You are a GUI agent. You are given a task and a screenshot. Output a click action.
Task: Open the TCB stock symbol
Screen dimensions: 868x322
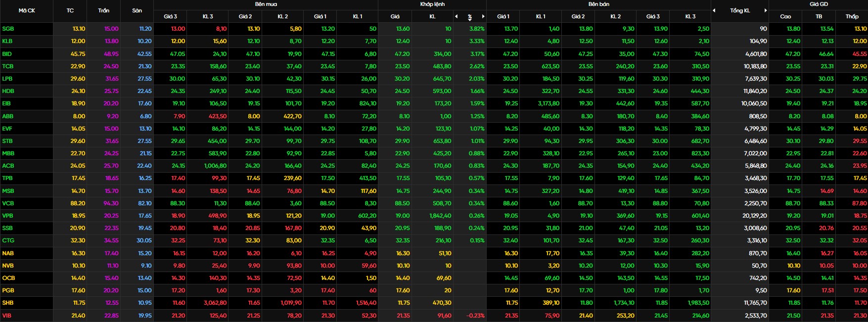(x=8, y=66)
